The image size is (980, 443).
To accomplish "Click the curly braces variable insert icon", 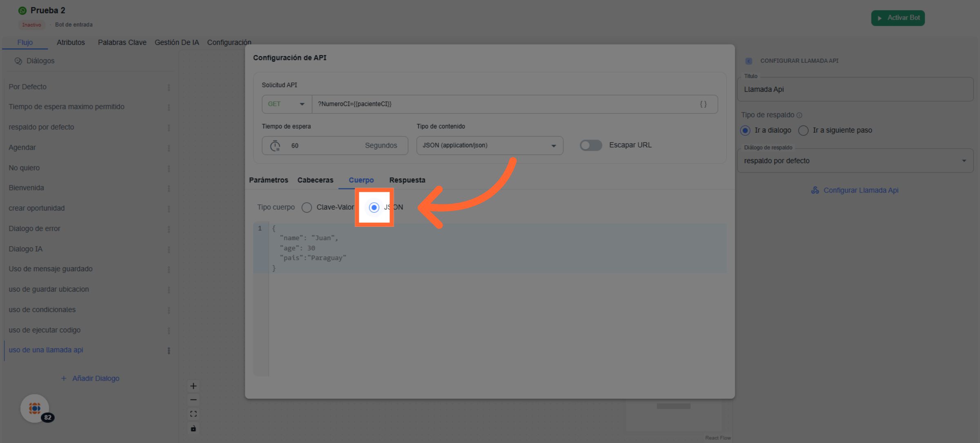I will point(703,104).
